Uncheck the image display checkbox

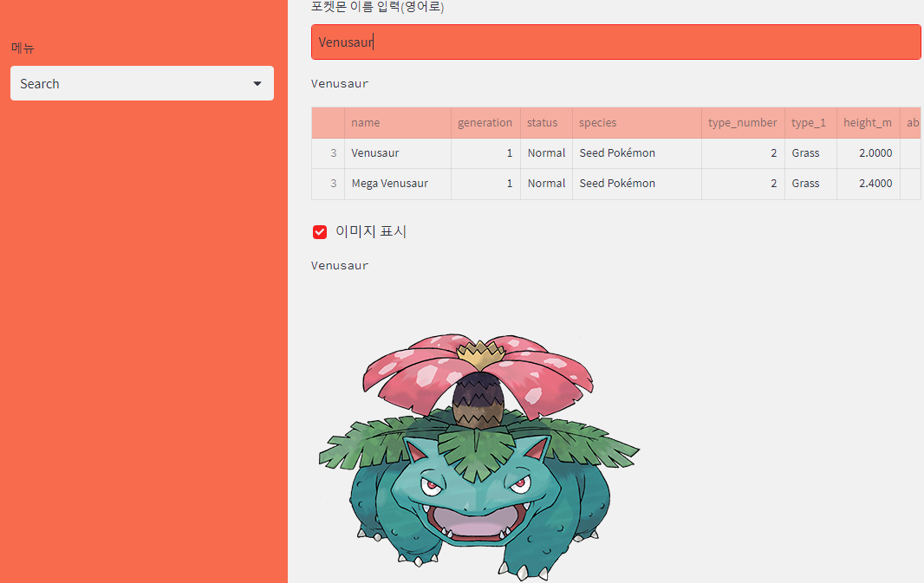tap(319, 231)
